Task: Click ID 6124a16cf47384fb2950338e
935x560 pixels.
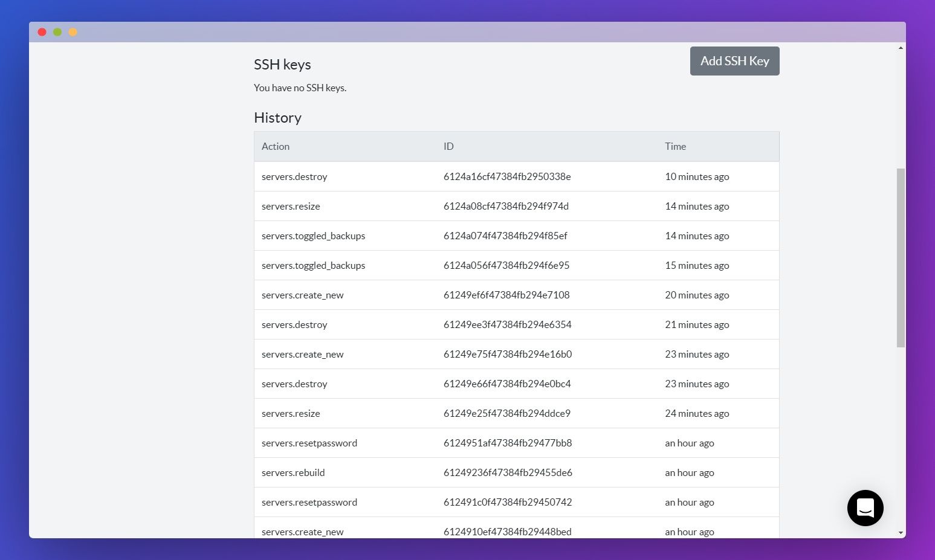Action: point(507,176)
